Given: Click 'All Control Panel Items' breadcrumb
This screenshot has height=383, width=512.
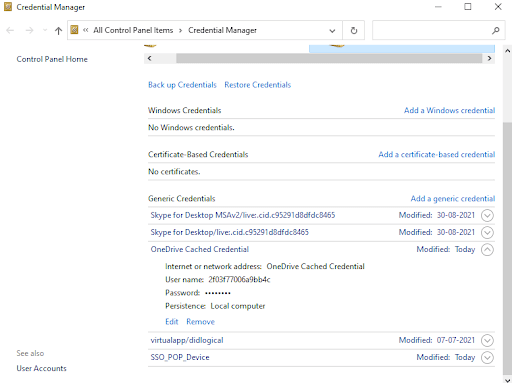Looking at the screenshot, I should pyautogui.click(x=133, y=30).
